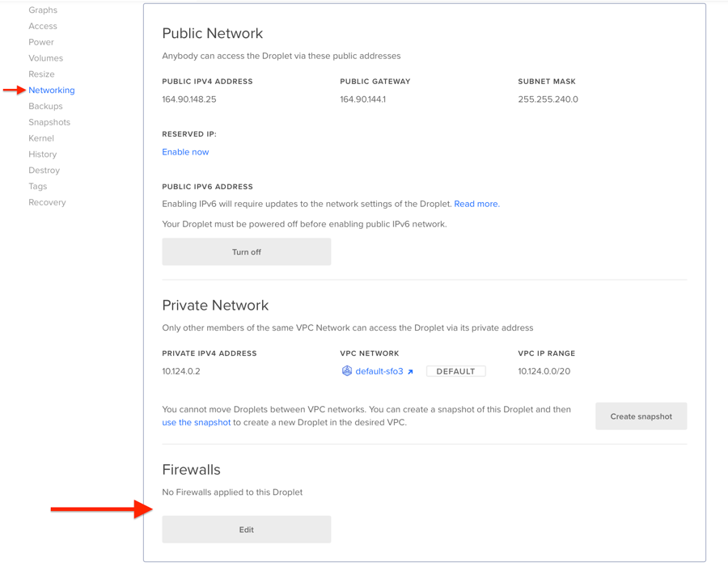
Task: Select the Networking sidebar item
Action: click(51, 91)
